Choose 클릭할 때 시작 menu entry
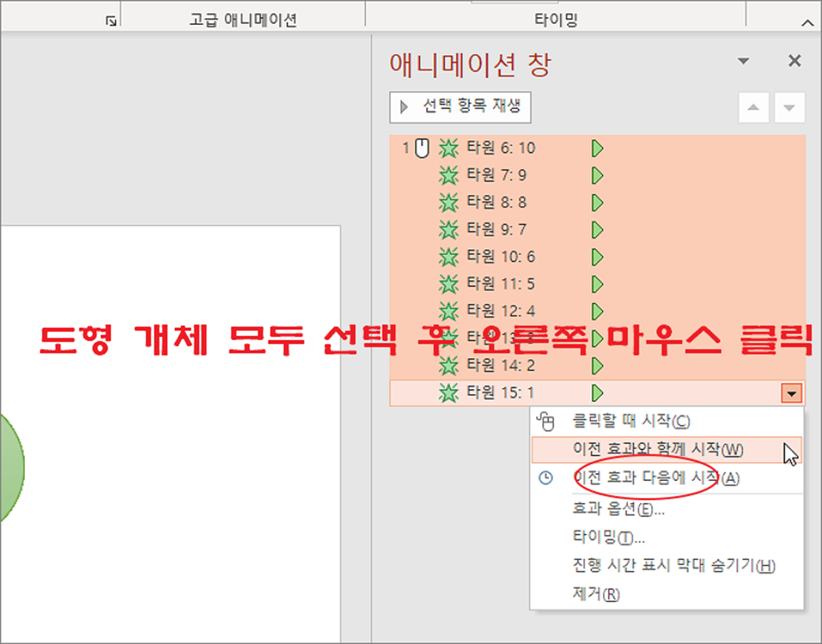 tap(667, 421)
